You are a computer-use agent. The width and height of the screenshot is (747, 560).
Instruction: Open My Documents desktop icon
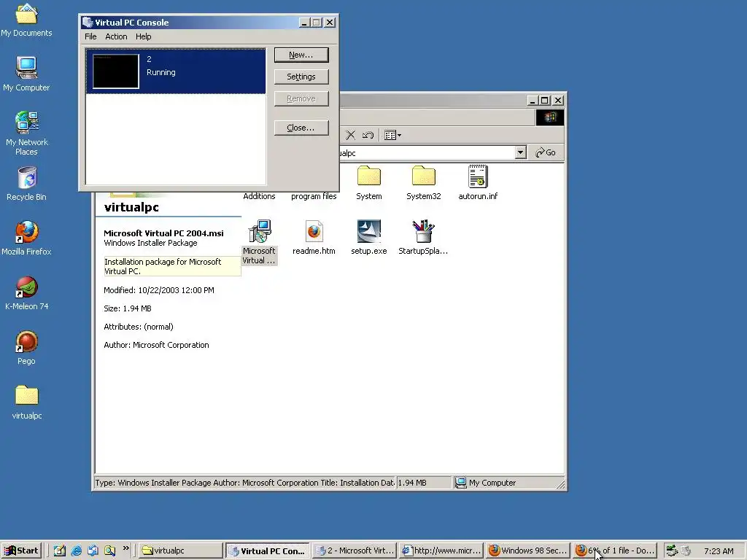pos(26,20)
